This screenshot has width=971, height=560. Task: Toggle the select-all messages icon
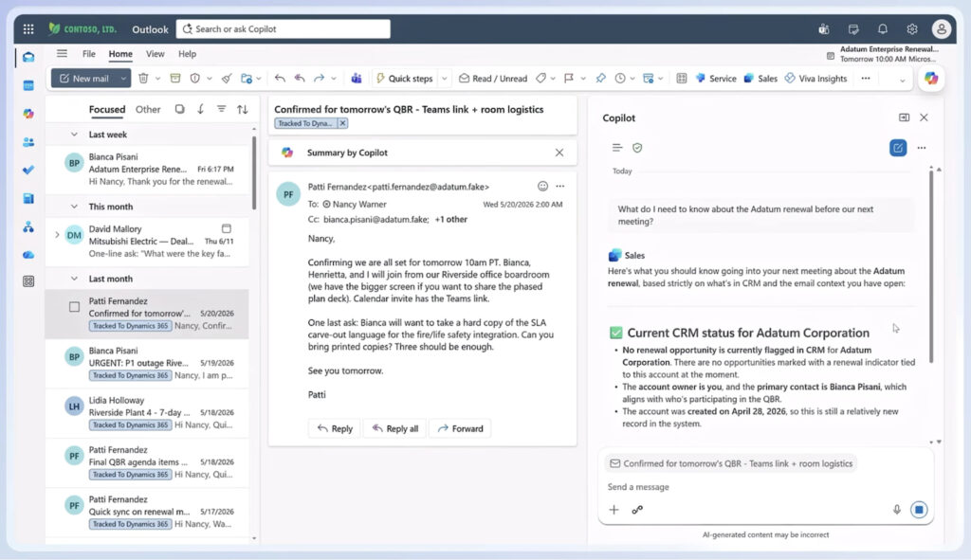(x=179, y=110)
